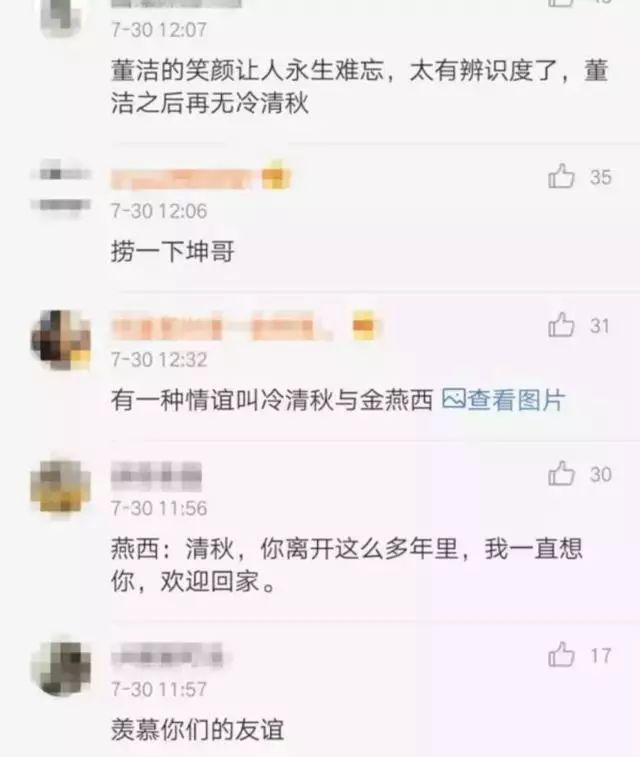Open username above the 捞一下坤哥 comment
Screen dimensions: 640x757
(183, 178)
